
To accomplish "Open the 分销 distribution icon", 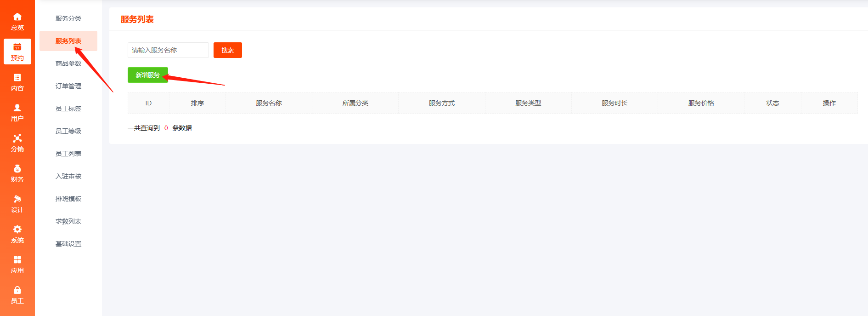I will pos(17,138).
